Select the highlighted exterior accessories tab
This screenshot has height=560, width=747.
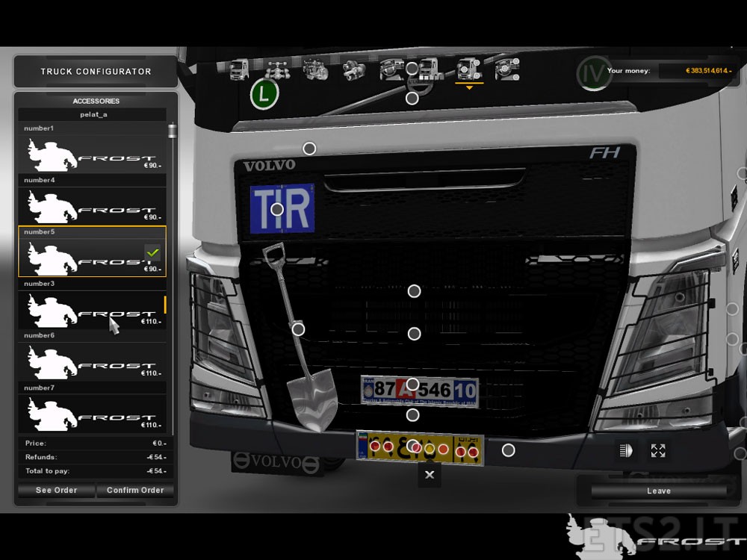click(469, 70)
